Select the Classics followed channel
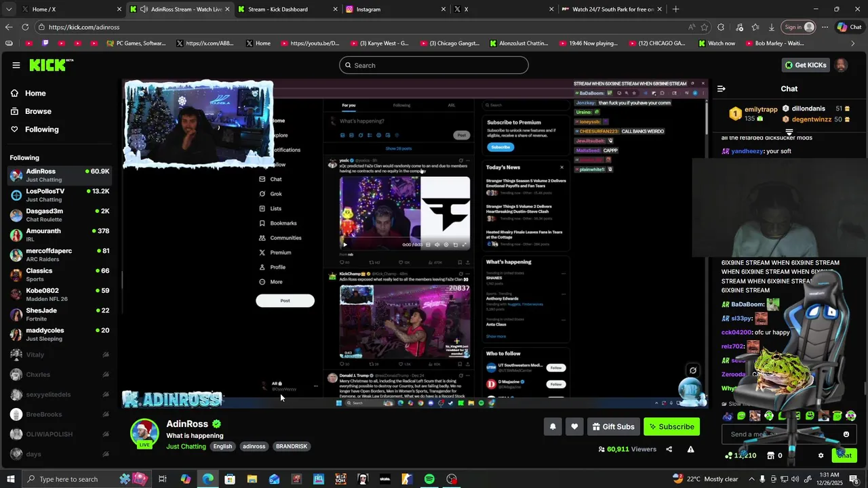 click(x=60, y=274)
